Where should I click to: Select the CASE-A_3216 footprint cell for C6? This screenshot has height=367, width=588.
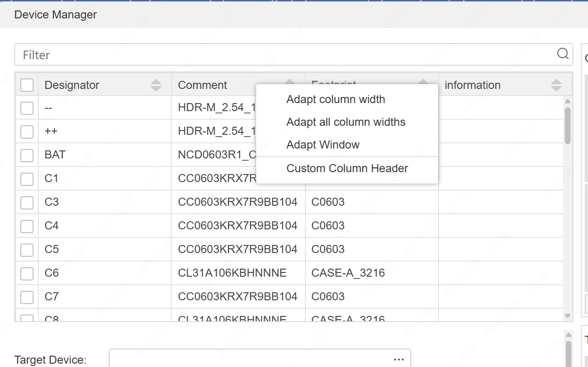click(x=348, y=273)
